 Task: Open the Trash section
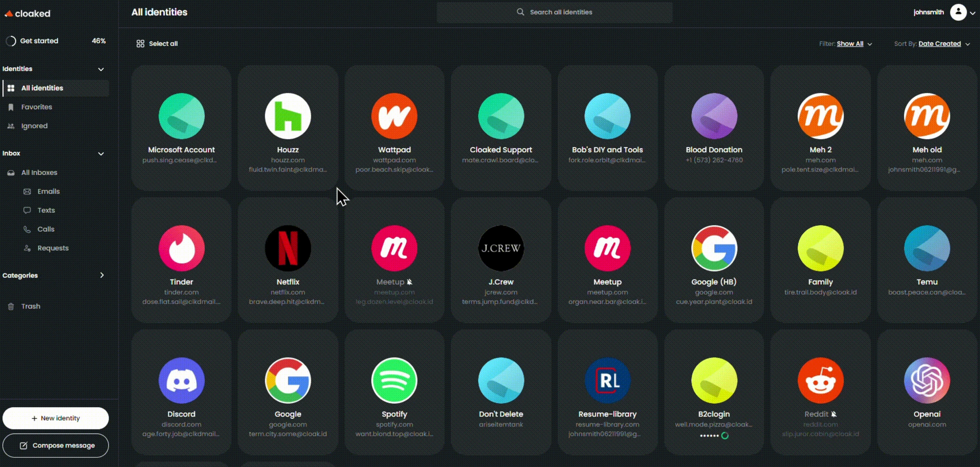pos(31,306)
